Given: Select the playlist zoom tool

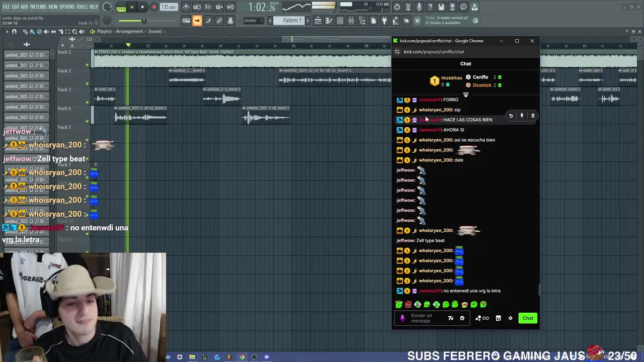Looking at the screenshot, I should click(x=74, y=31).
